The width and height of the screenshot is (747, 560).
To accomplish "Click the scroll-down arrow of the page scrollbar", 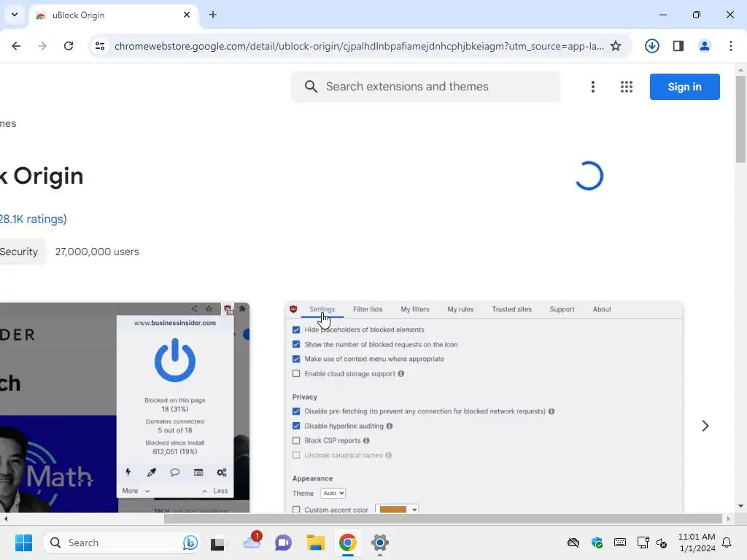I will [x=740, y=506].
